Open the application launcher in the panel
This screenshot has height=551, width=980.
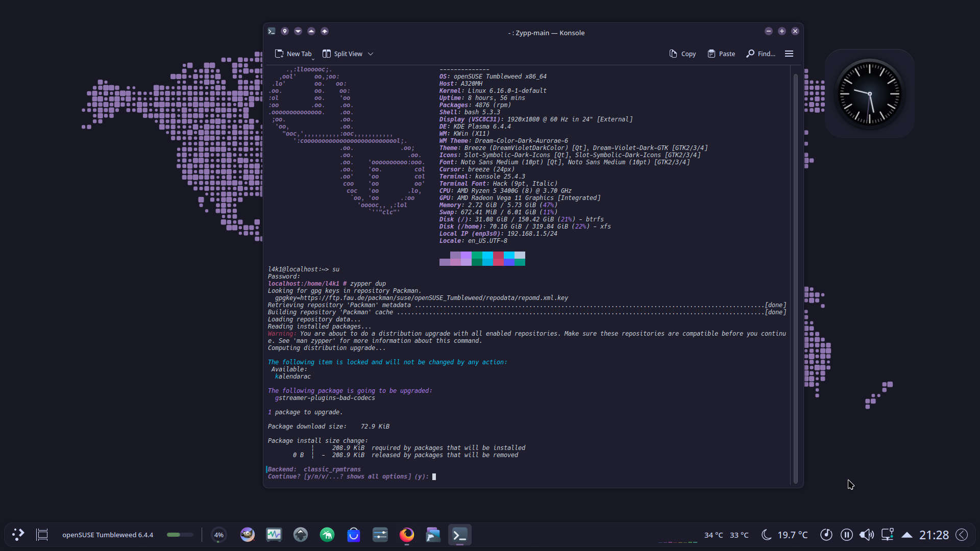coord(18,535)
